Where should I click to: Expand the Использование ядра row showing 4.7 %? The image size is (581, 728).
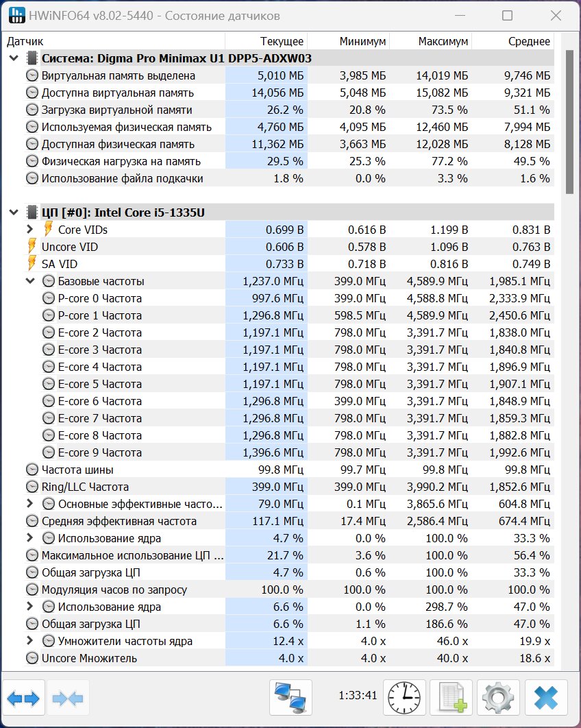pyautogui.click(x=30, y=537)
